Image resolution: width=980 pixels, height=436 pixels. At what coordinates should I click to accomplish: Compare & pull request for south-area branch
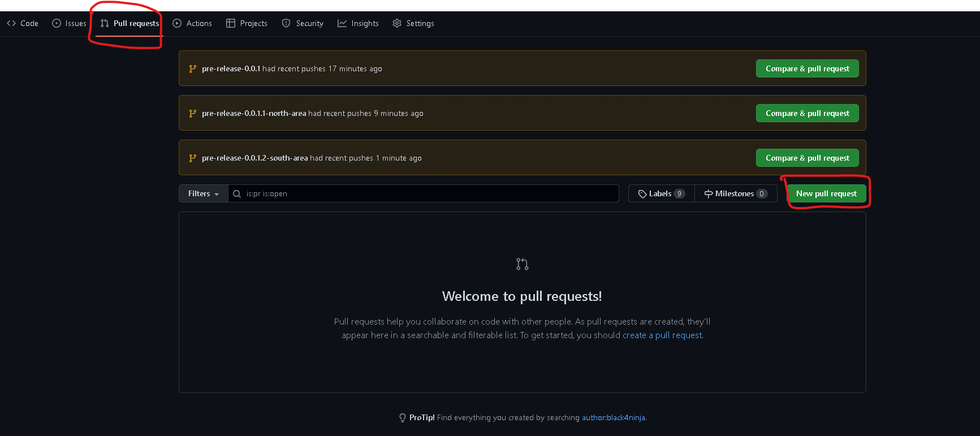coord(807,158)
